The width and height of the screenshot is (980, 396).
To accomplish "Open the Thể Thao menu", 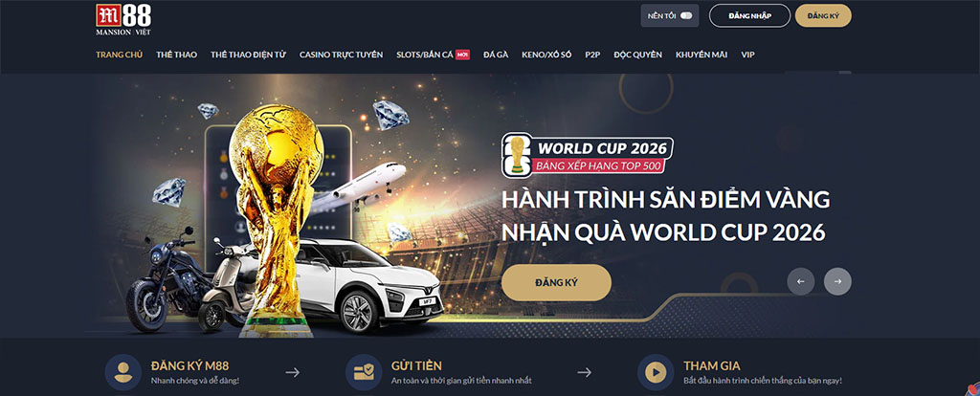I will click(x=176, y=55).
